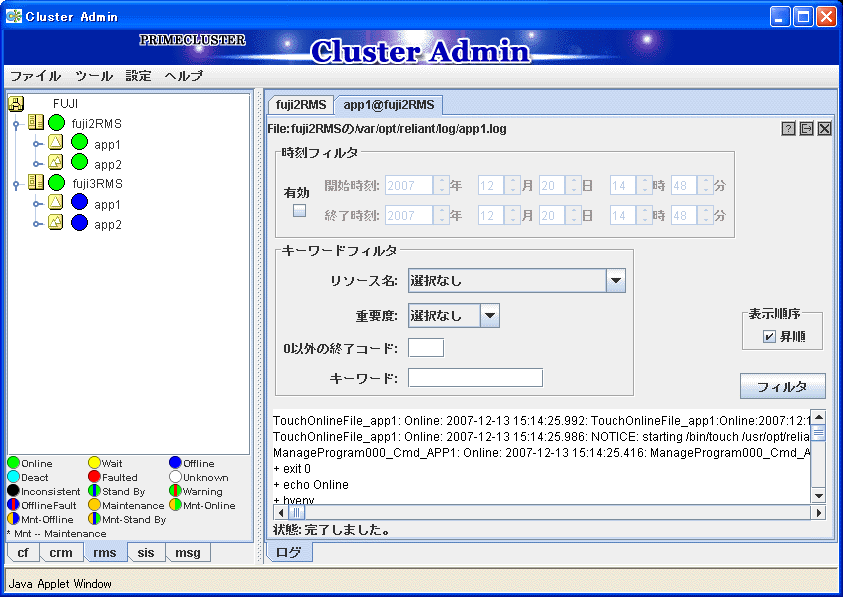This screenshot has height=597, width=843.
Task: Click start time month spinner arrows
Action: tap(512, 186)
